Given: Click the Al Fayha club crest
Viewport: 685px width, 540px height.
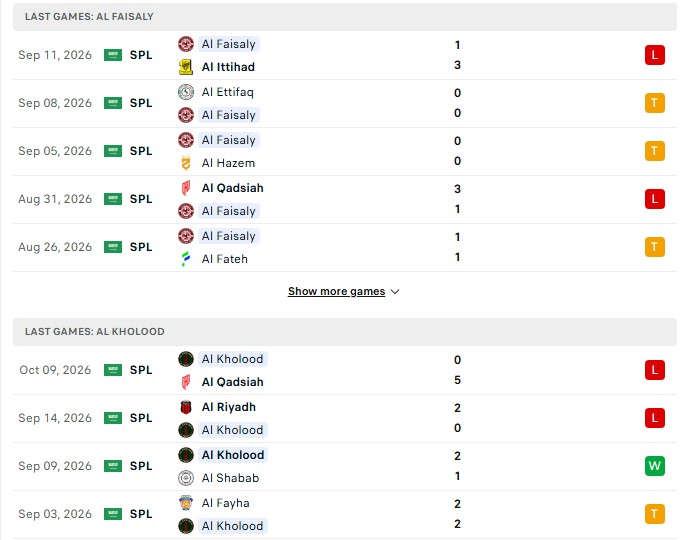Looking at the screenshot, I should coord(186,503).
